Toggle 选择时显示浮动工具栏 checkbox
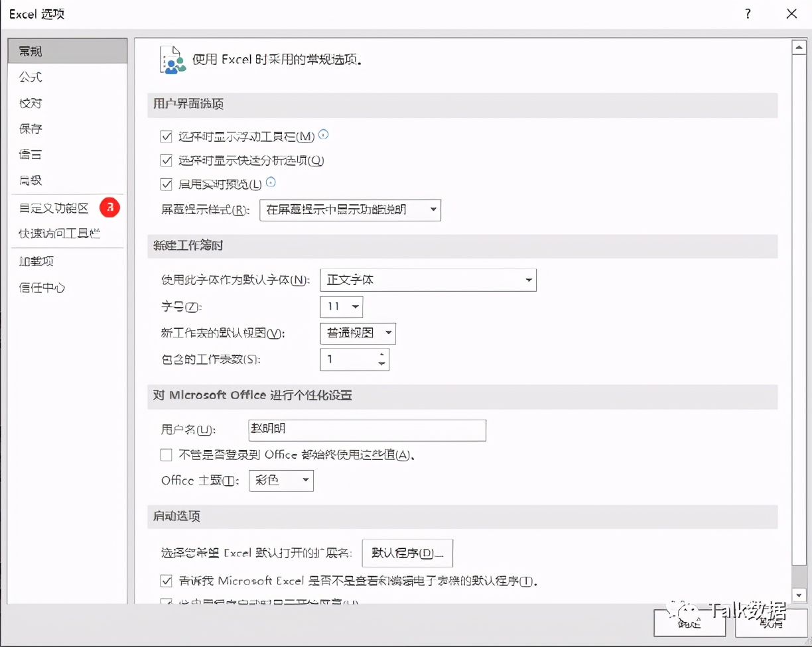This screenshot has height=647, width=812. tap(167, 137)
